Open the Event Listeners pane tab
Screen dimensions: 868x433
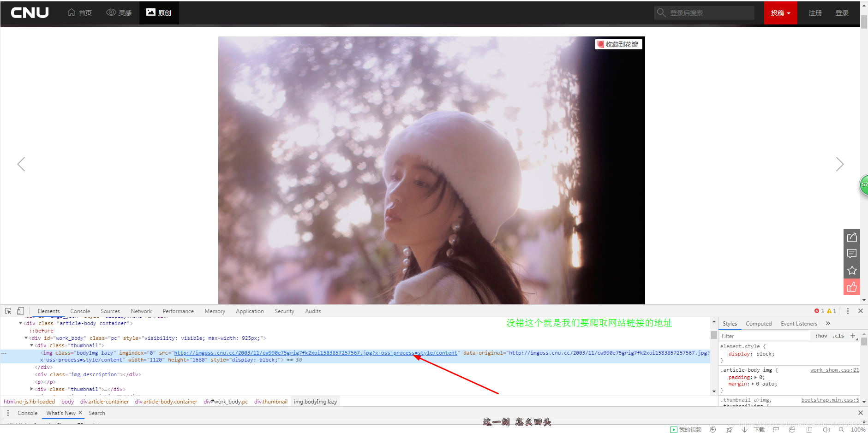tap(799, 324)
